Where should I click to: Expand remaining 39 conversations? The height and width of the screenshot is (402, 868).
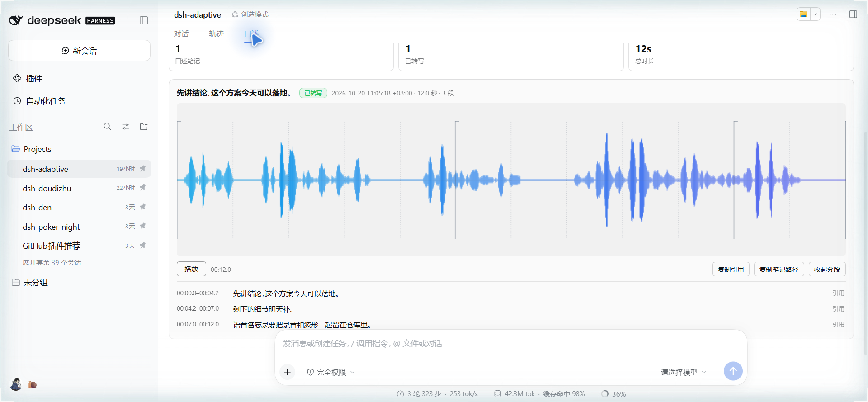[x=52, y=262]
